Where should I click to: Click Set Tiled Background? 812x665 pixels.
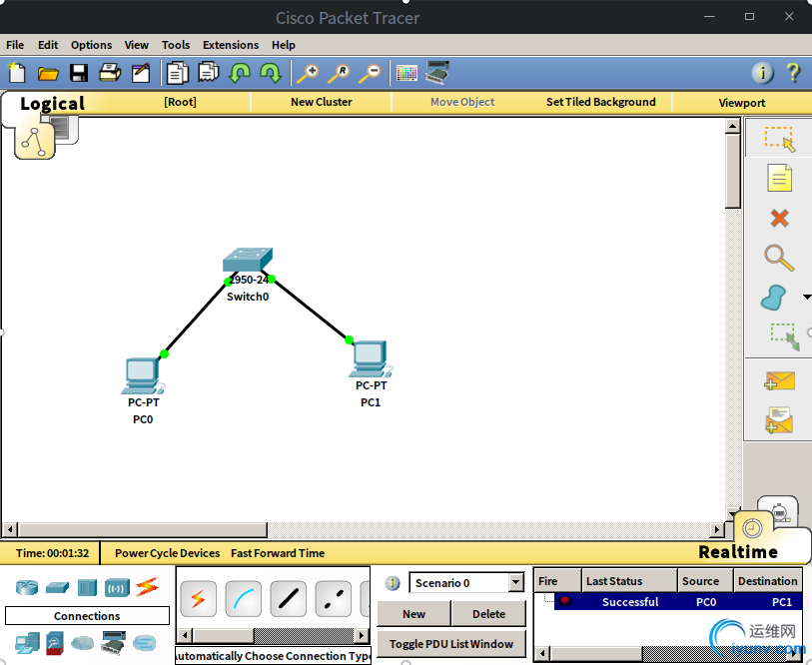tap(600, 102)
